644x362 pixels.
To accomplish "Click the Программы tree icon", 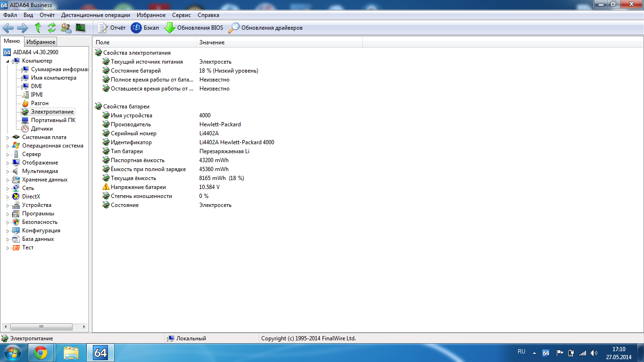I will (x=16, y=214).
